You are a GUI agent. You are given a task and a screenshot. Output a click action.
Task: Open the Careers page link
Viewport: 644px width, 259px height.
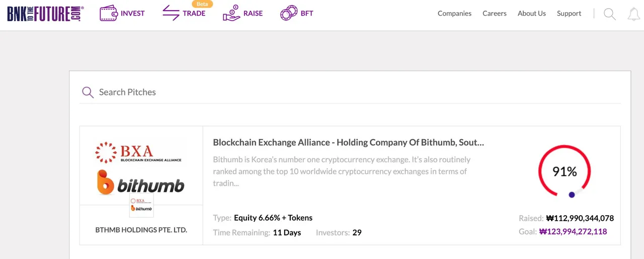pos(495,13)
